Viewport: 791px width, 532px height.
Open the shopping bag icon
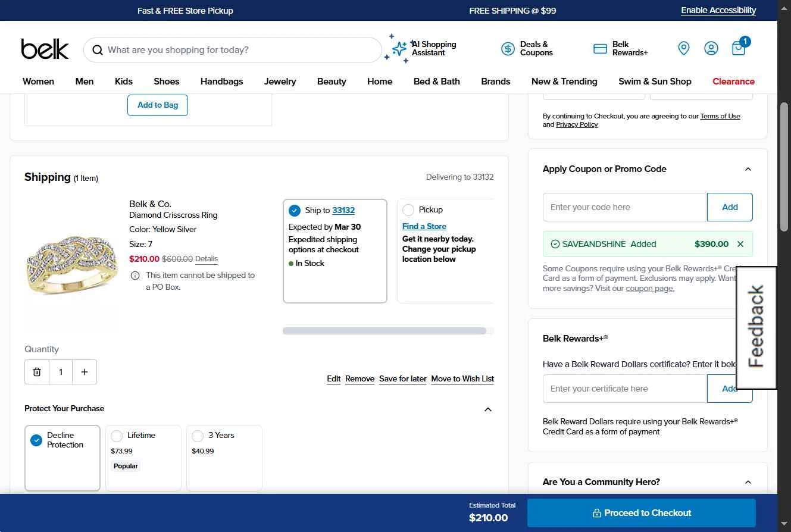739,47
